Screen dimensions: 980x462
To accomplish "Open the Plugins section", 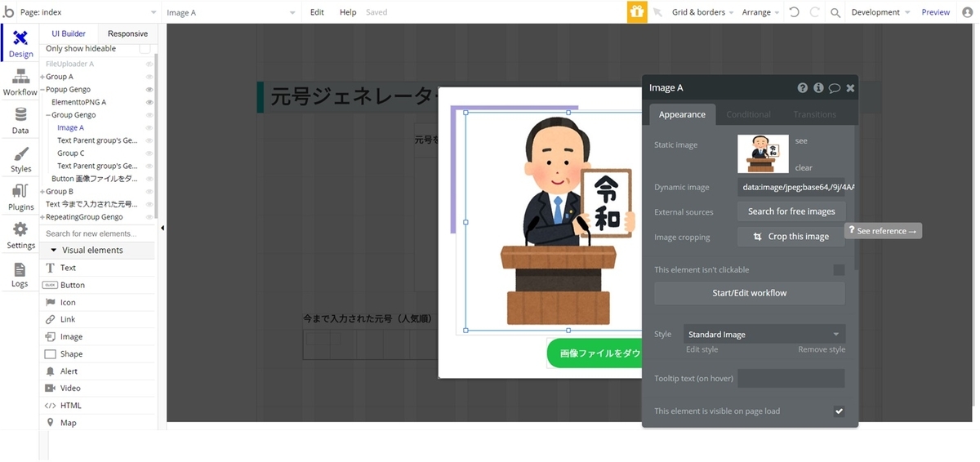I will (x=20, y=198).
